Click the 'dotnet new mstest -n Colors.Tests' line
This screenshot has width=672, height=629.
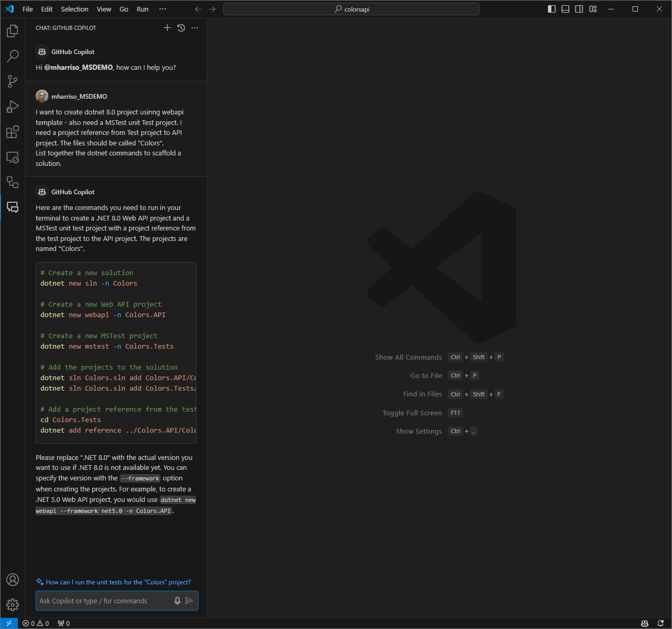pyautogui.click(x=107, y=346)
